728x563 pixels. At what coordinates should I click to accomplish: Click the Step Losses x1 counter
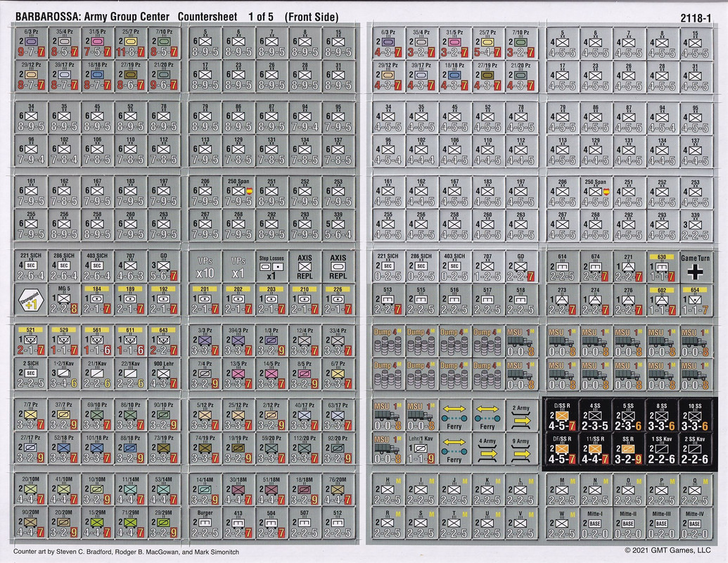tap(271, 267)
